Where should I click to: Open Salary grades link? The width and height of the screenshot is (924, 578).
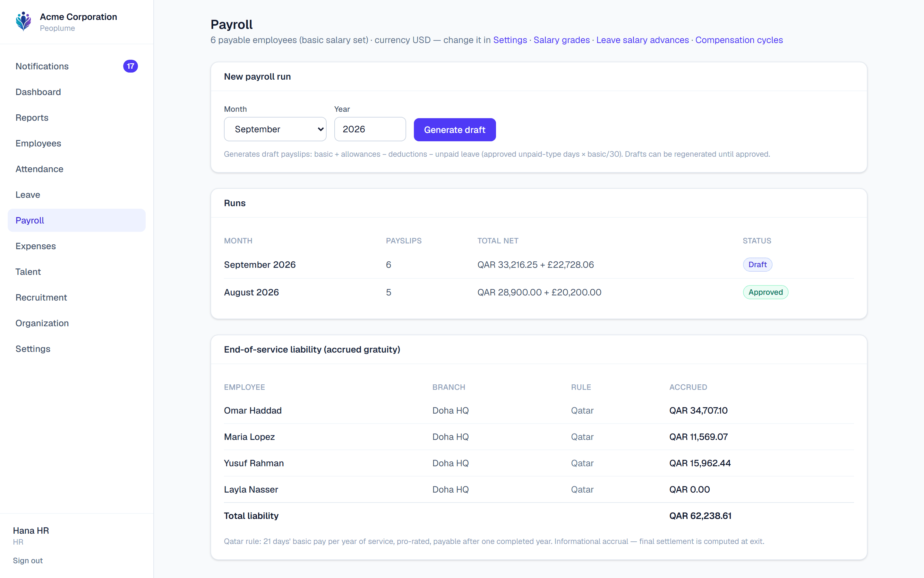[x=561, y=40]
